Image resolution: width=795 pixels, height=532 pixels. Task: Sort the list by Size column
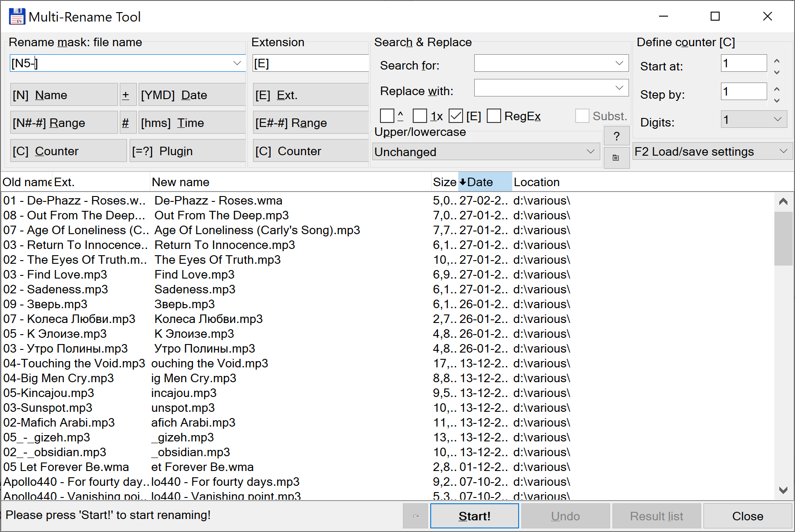pyautogui.click(x=445, y=182)
